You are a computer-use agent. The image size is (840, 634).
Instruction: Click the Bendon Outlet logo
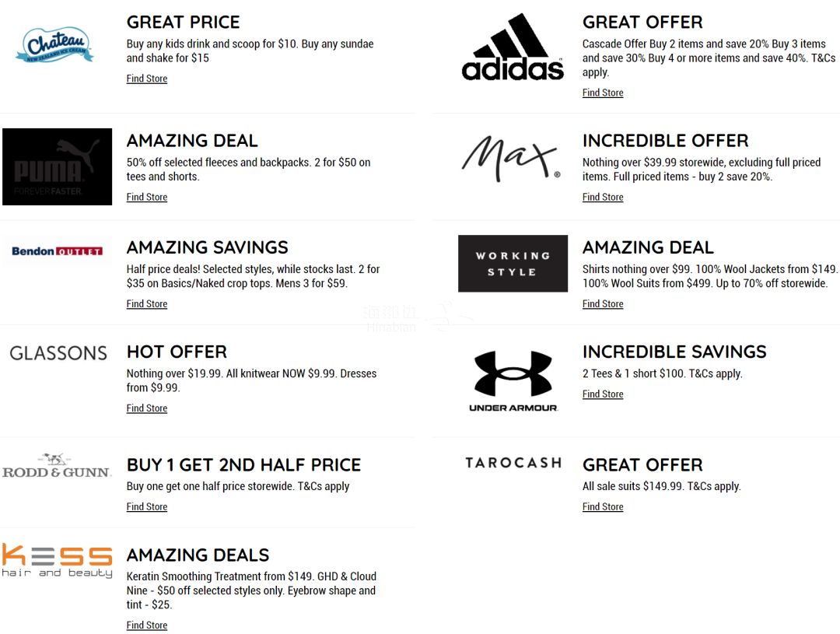point(58,250)
